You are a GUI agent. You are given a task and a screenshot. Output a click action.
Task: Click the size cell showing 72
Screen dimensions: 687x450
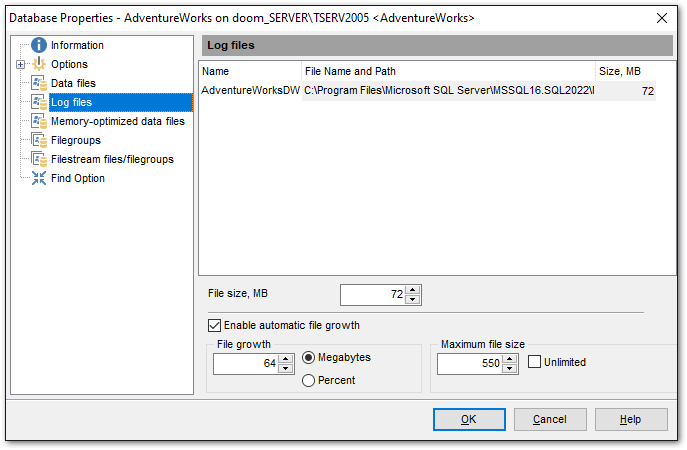click(626, 91)
